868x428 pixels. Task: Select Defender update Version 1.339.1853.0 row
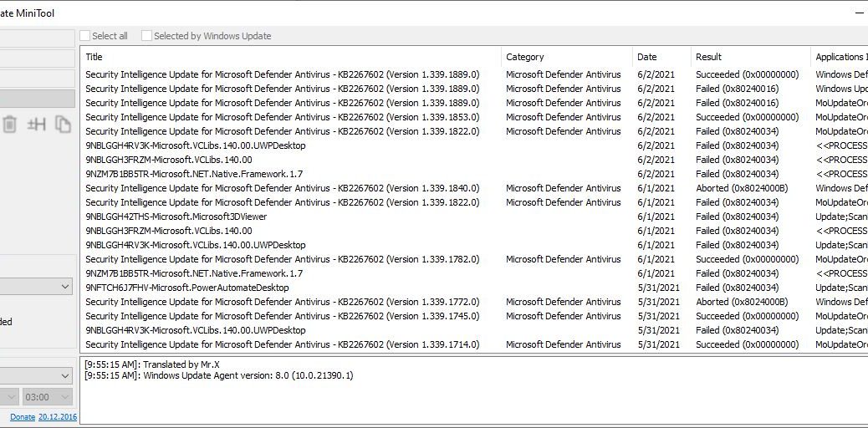click(474, 117)
